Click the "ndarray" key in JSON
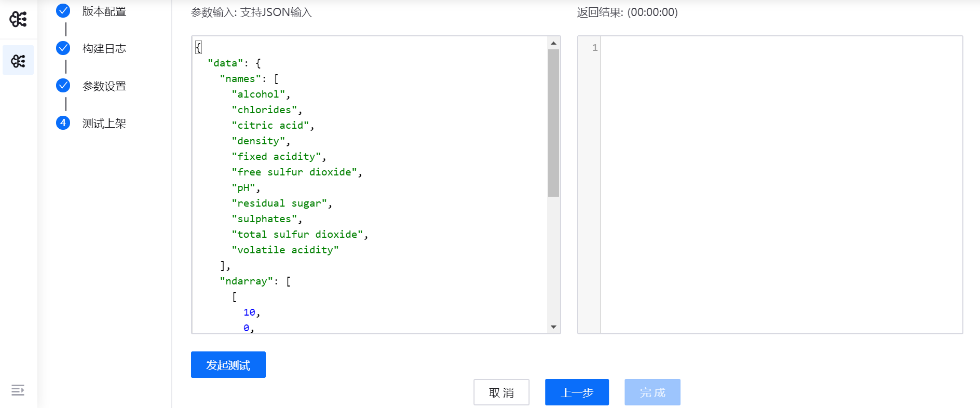This screenshot has width=980, height=408. click(246, 281)
